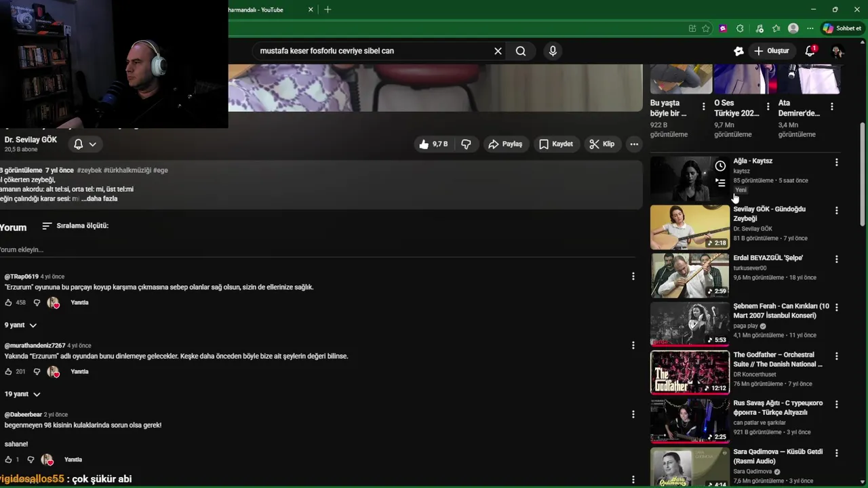Open options menu for @murathandeniz7267 comment
Screen dimensions: 868x488
point(633,346)
